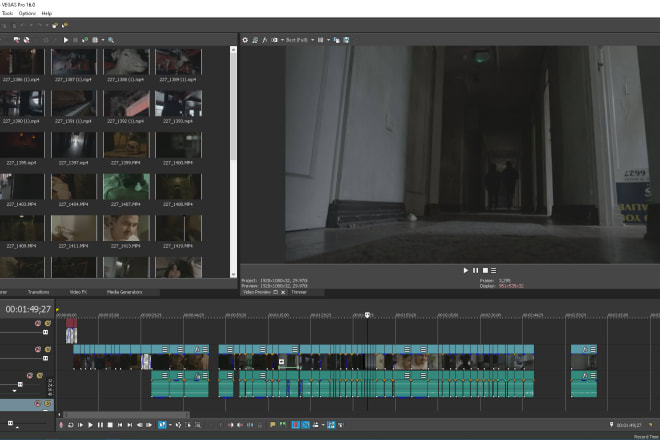Screen dimensions: 660x440
Task: Toggle Loop Playback in transport bar
Action: click(x=71, y=425)
